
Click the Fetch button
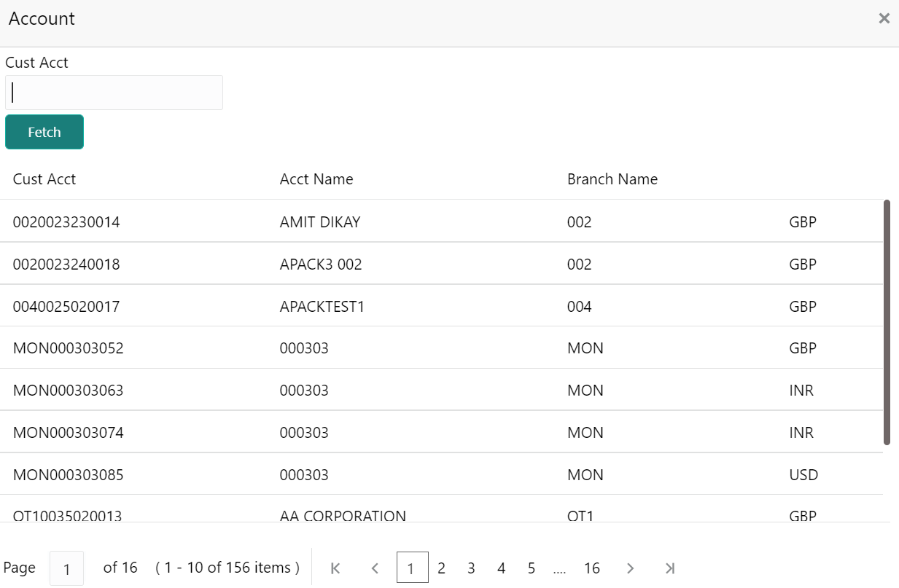[44, 132]
